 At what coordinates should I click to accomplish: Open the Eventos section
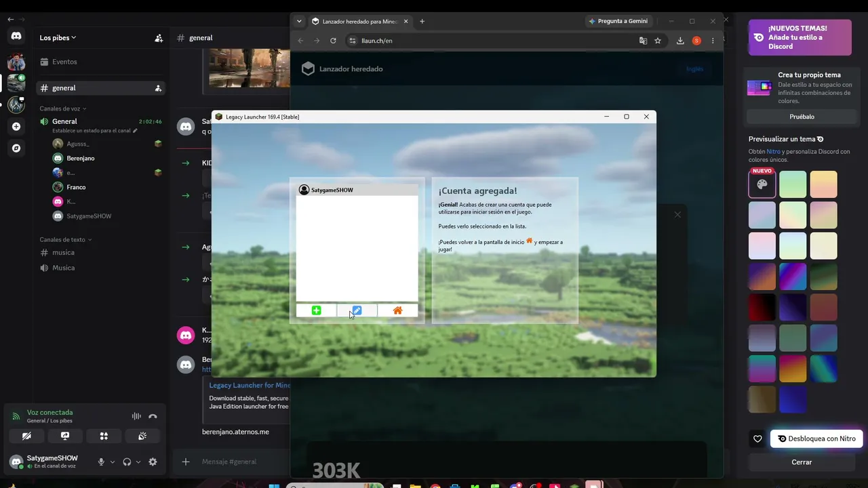coord(101,62)
